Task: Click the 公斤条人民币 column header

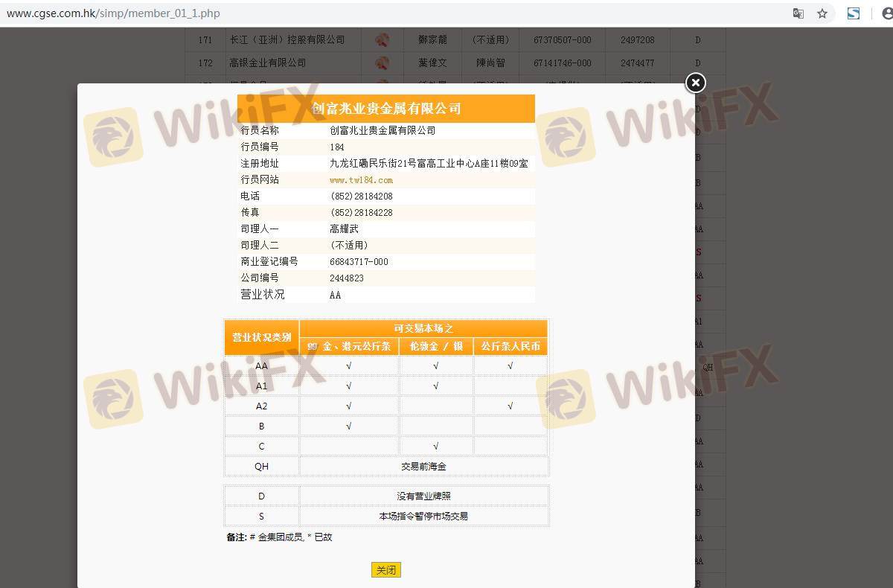Action: [x=510, y=347]
